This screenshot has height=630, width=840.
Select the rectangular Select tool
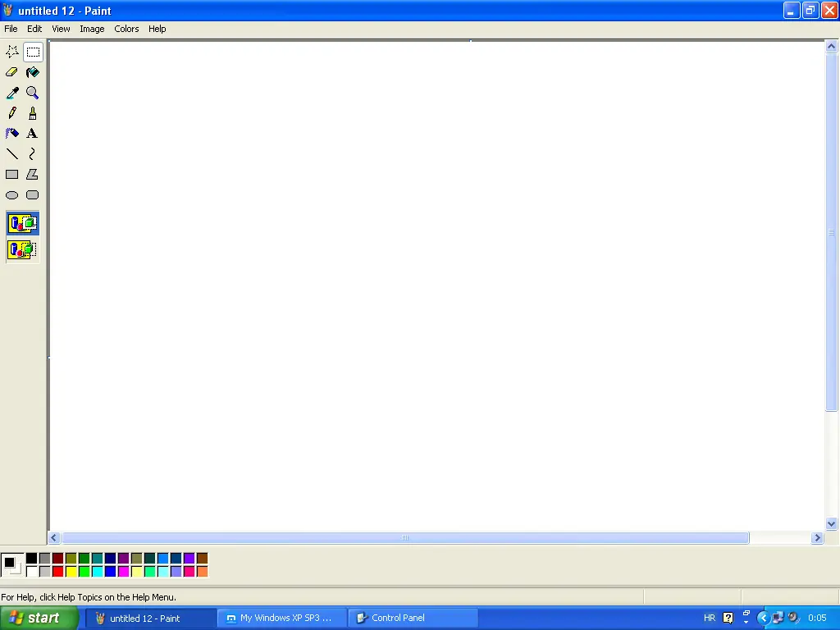(x=33, y=51)
